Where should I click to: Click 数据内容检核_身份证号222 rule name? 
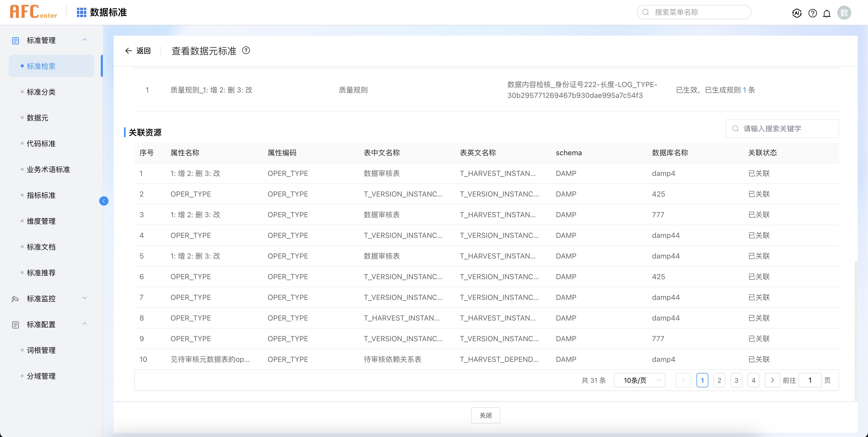[x=582, y=90]
